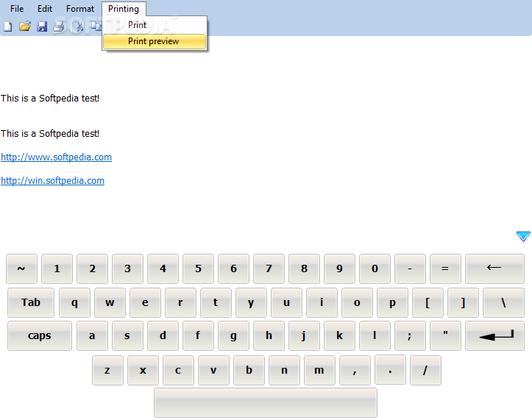Tap the p key
The height and width of the screenshot is (420, 532).
pos(392,302)
